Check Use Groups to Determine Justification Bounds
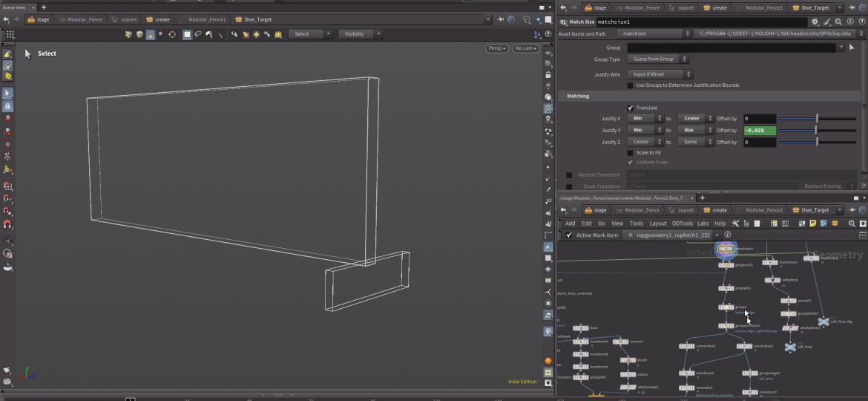This screenshot has height=401, width=868. pyautogui.click(x=631, y=85)
